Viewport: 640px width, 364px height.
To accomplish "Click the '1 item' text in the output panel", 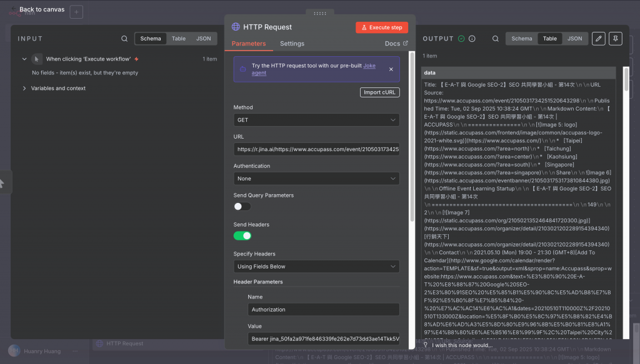I will pos(430,56).
